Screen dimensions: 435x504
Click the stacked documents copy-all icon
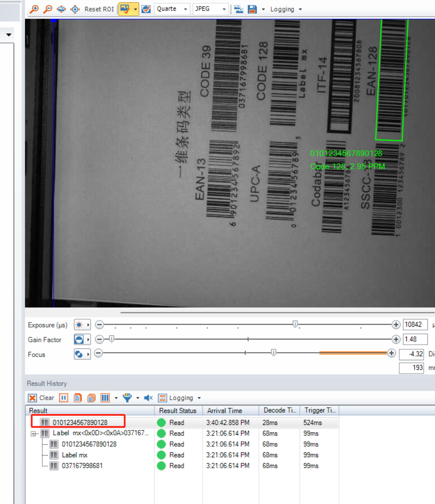coord(91,398)
